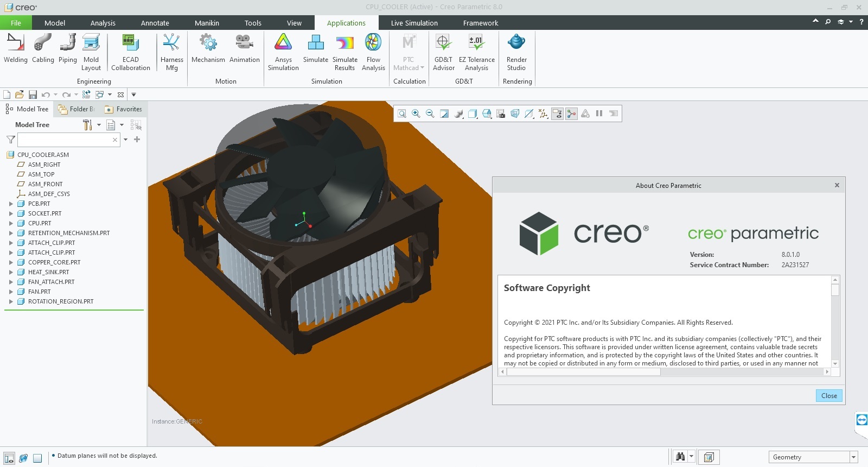
Task: Click the Model Tree search field
Action: pos(68,140)
